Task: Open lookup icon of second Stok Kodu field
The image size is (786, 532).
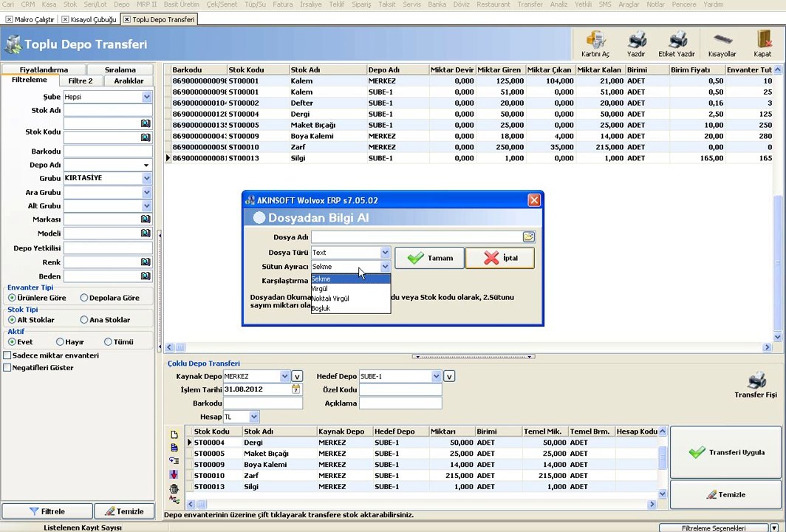Action: [x=146, y=137]
